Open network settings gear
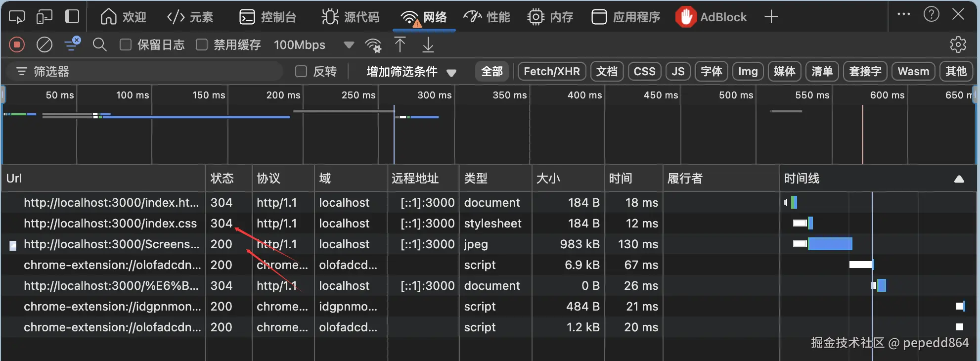This screenshot has width=980, height=361. point(958,45)
